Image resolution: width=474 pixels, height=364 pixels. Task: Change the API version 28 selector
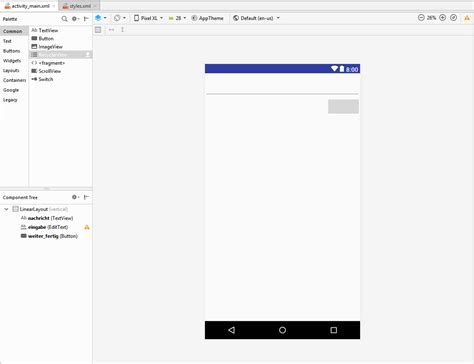[177, 18]
